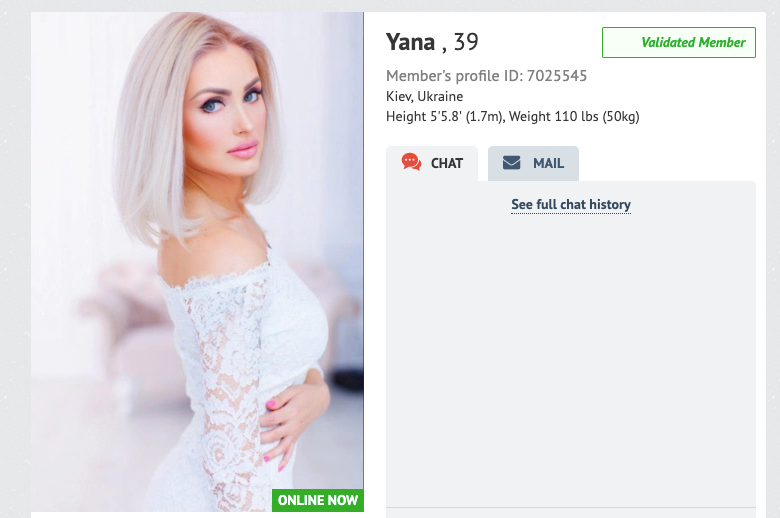Click the Height 5'5.8' (1.7m) text

(445, 116)
